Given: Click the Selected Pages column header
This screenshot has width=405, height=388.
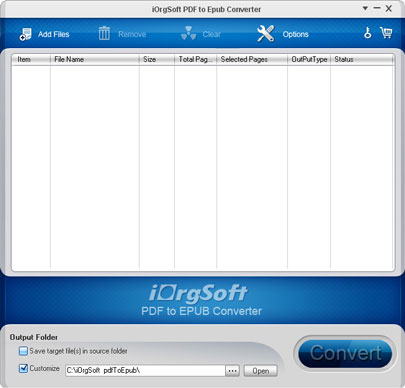Looking at the screenshot, I should pyautogui.click(x=252, y=59).
